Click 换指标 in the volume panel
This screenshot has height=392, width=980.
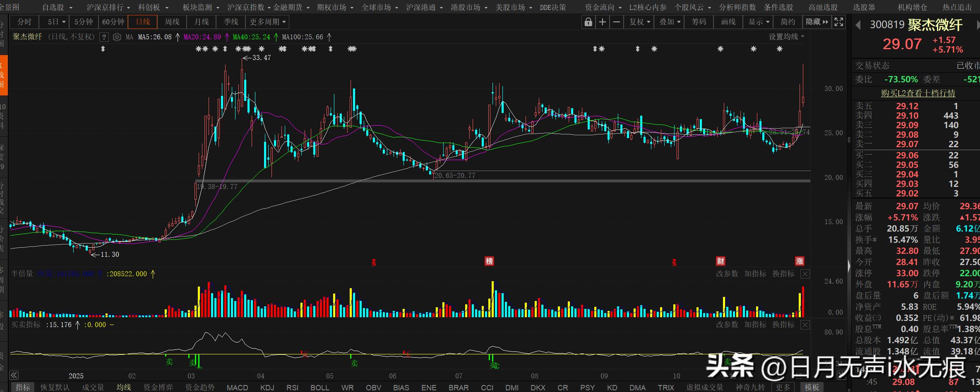tap(783, 274)
